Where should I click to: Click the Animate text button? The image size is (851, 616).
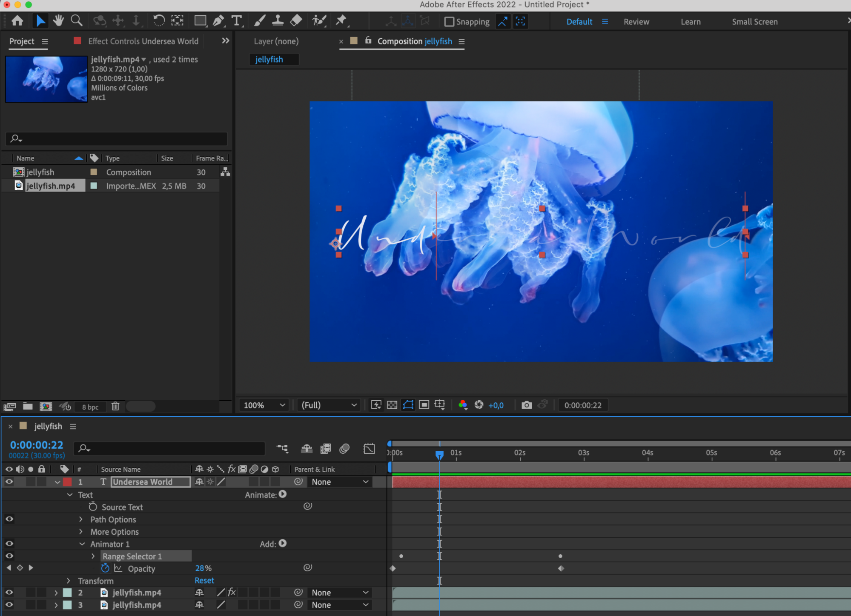(283, 494)
